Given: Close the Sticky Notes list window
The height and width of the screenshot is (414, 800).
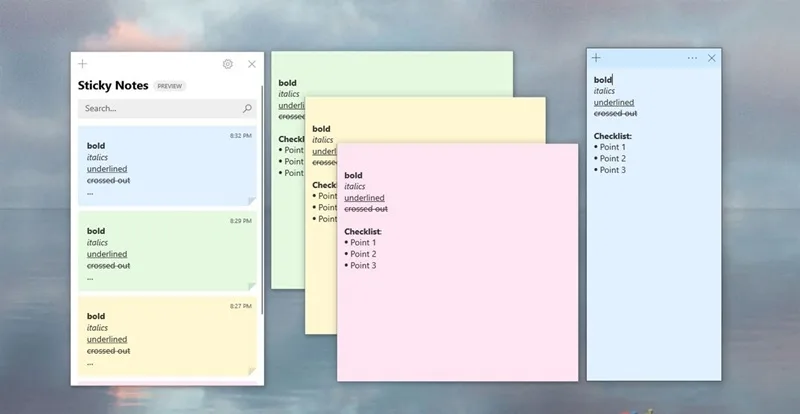Looking at the screenshot, I should point(252,64).
